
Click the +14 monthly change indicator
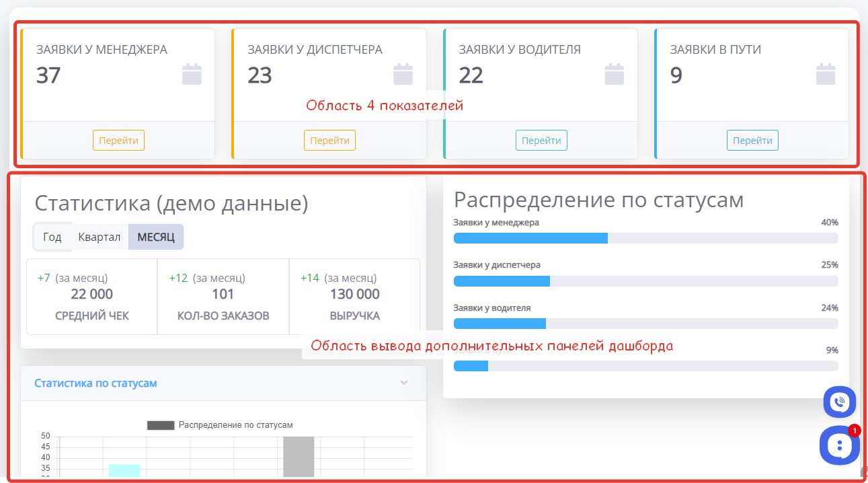[310, 278]
